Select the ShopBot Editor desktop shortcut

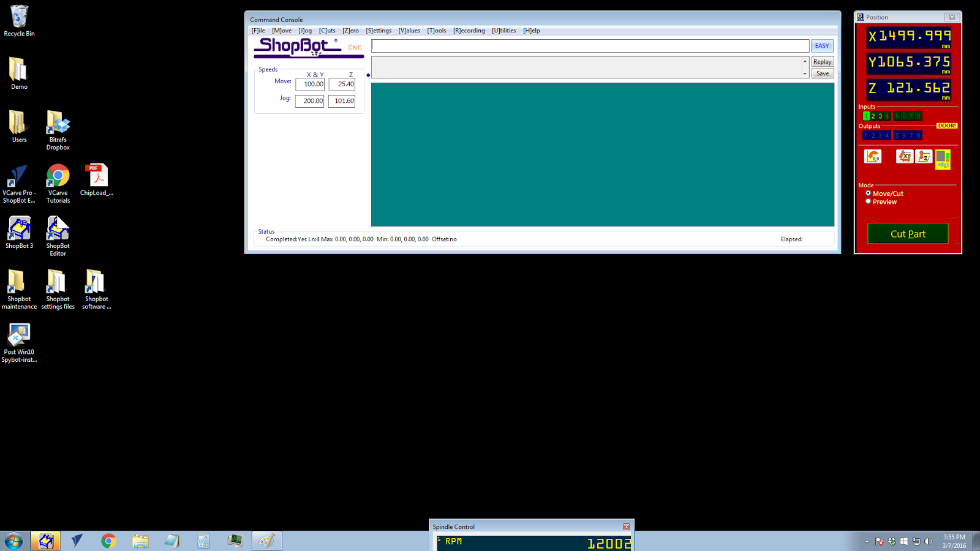pos(58,236)
